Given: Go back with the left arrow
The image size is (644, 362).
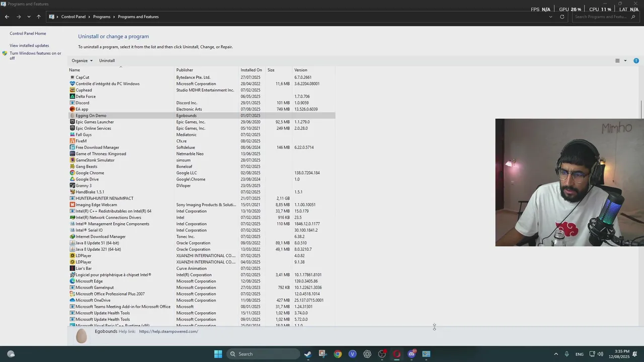Looking at the screenshot, I should tap(7, 17).
